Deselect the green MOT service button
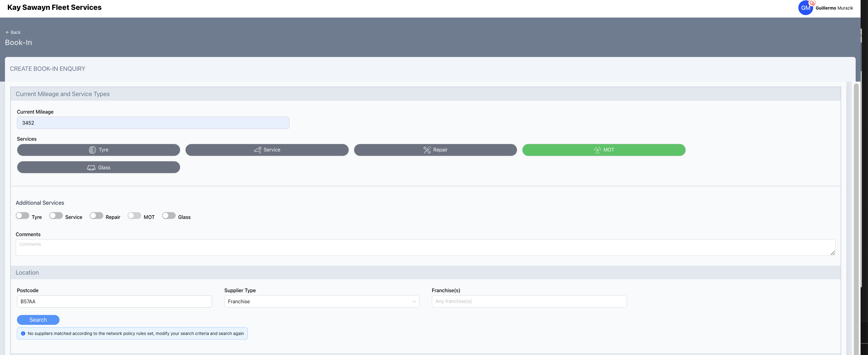Image resolution: width=868 pixels, height=355 pixels. coord(604,150)
